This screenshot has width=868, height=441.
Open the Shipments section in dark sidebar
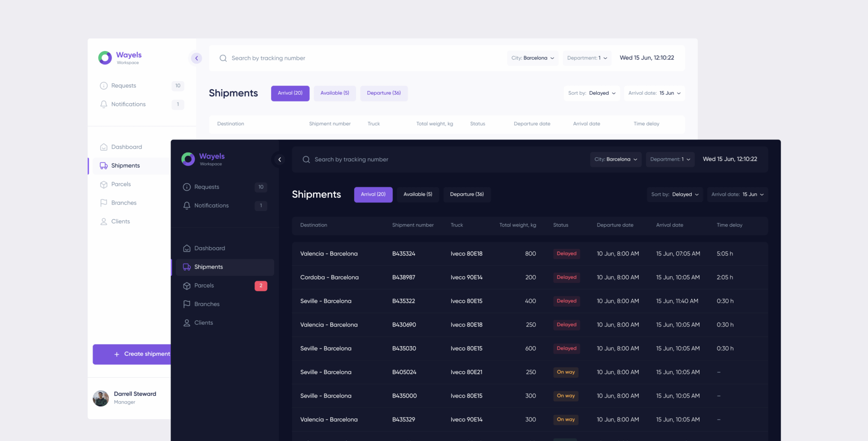pos(208,267)
